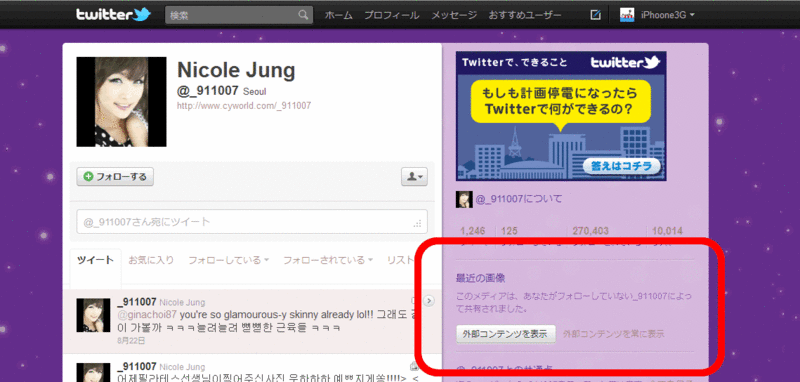Image resolution: width=800 pixels, height=382 pixels.
Task: Open おすすめユーザー in the top navigation
Action: [x=524, y=15]
